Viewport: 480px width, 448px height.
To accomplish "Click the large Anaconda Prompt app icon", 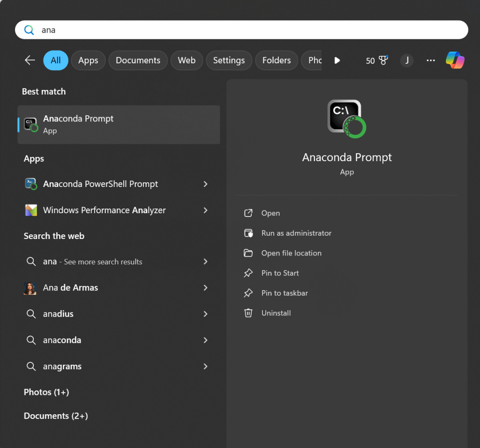I will click(x=346, y=119).
